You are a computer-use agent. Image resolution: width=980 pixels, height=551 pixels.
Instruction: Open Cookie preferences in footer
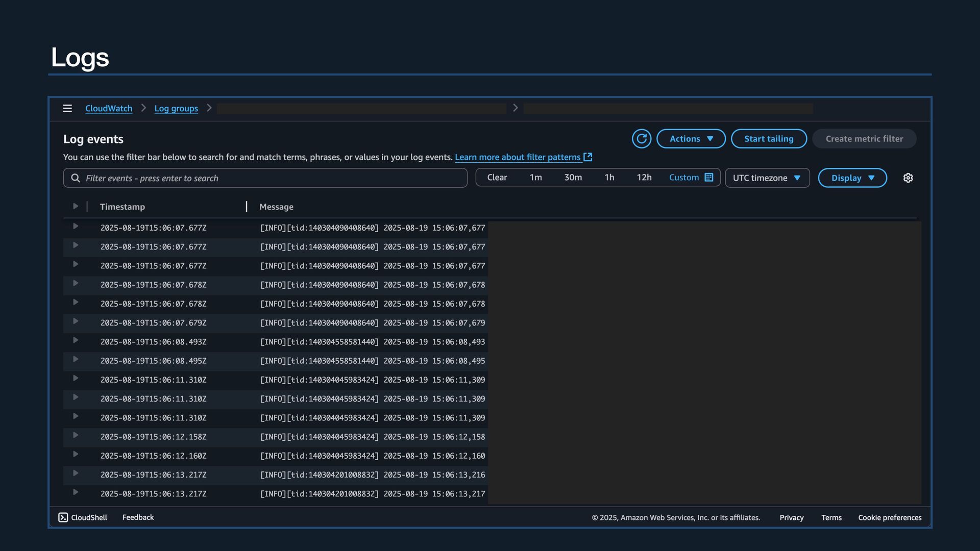pyautogui.click(x=890, y=517)
